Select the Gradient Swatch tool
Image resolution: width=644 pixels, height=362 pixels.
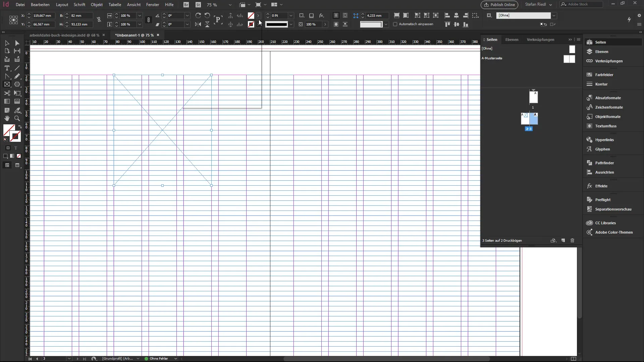tap(7, 101)
